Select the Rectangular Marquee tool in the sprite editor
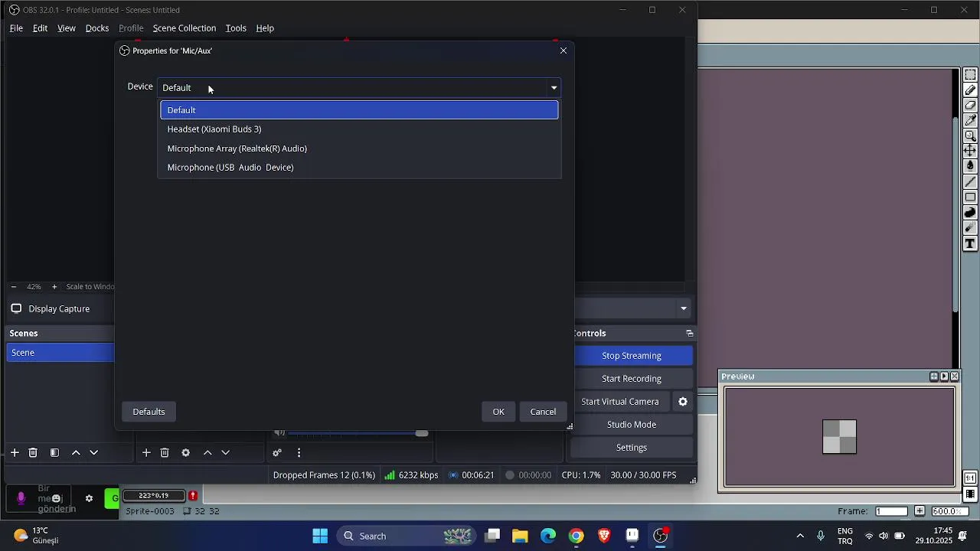 (x=970, y=75)
